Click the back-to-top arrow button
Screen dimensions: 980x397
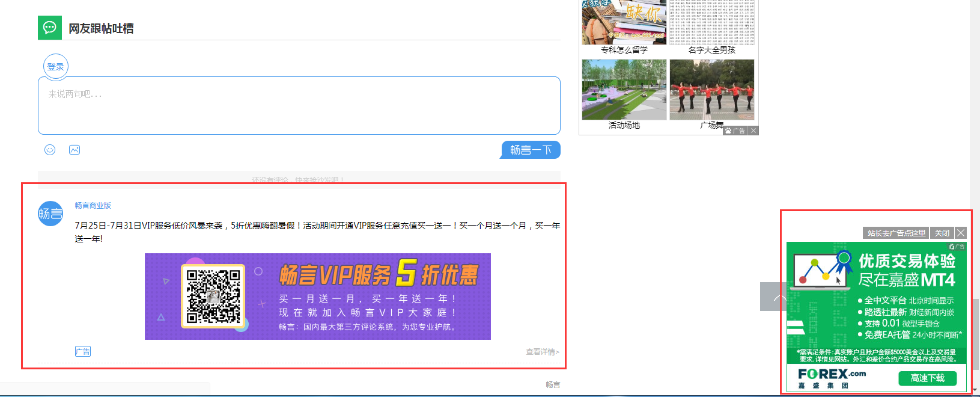(x=773, y=297)
